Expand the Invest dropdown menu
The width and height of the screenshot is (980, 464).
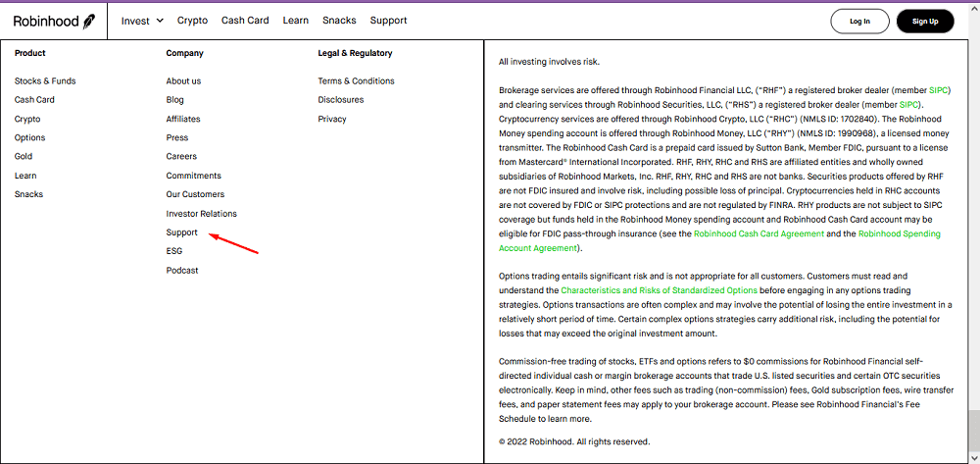[142, 21]
